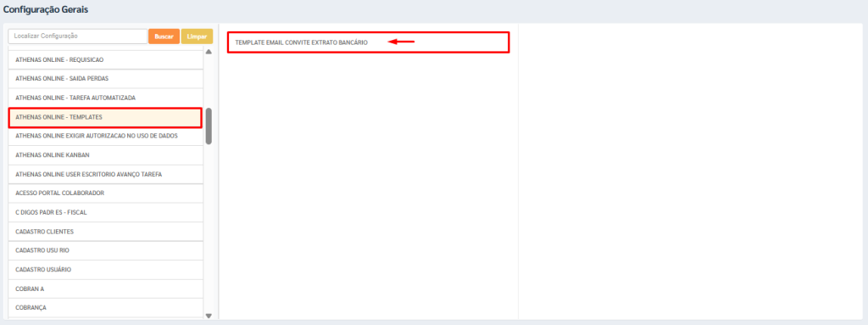Click the scroll down arrow of the list

point(209,316)
